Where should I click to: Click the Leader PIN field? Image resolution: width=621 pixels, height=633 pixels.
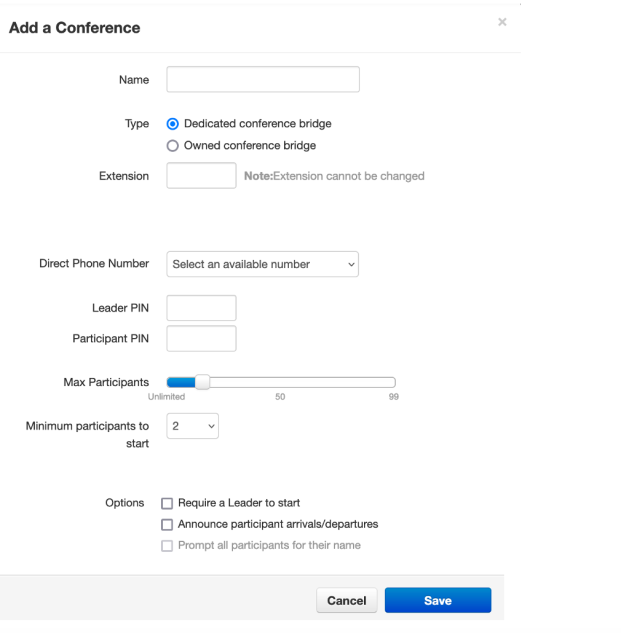[x=201, y=308]
